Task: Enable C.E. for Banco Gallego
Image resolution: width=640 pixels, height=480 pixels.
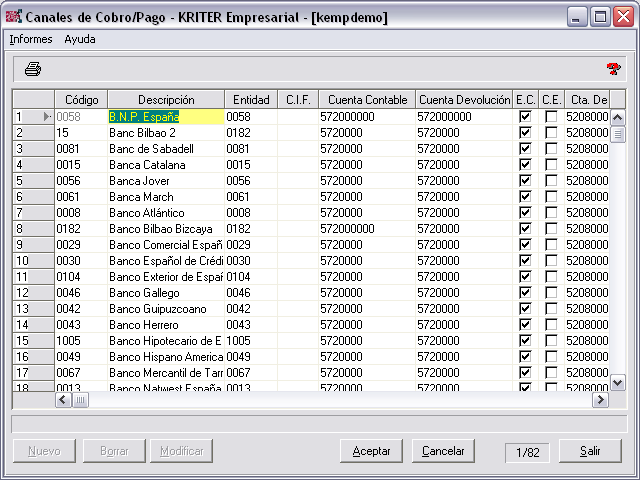Action: 551,293
